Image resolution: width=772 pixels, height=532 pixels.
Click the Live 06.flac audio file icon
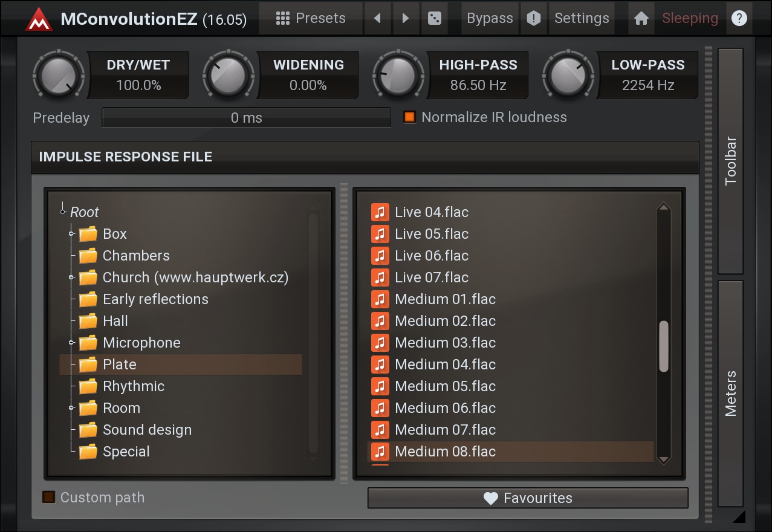[380, 256]
